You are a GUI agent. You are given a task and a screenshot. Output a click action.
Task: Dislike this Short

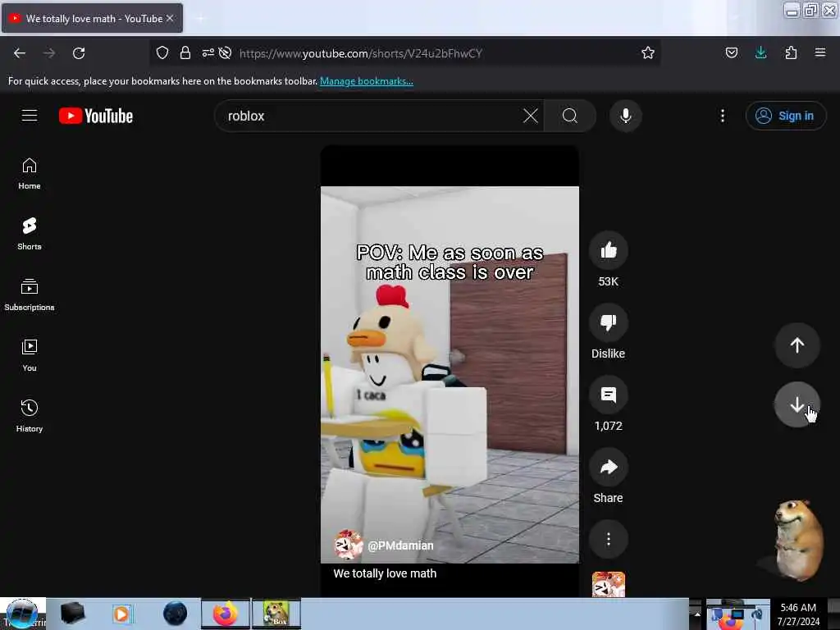click(608, 322)
